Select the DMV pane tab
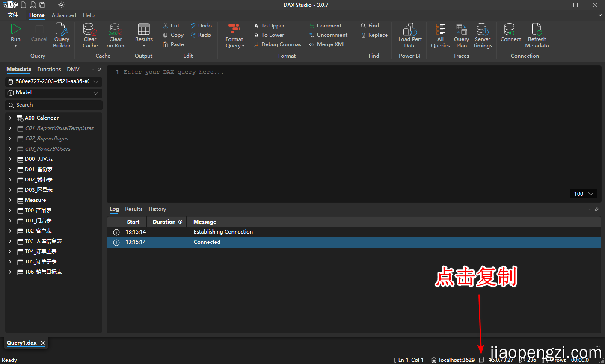The height and width of the screenshot is (364, 605). coord(73,69)
